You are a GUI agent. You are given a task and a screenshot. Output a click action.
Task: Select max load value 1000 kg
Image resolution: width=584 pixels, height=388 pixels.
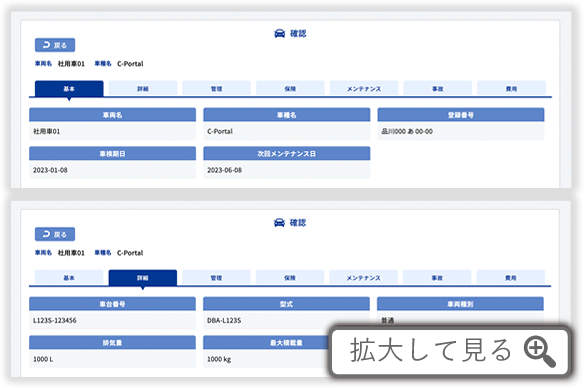(219, 359)
